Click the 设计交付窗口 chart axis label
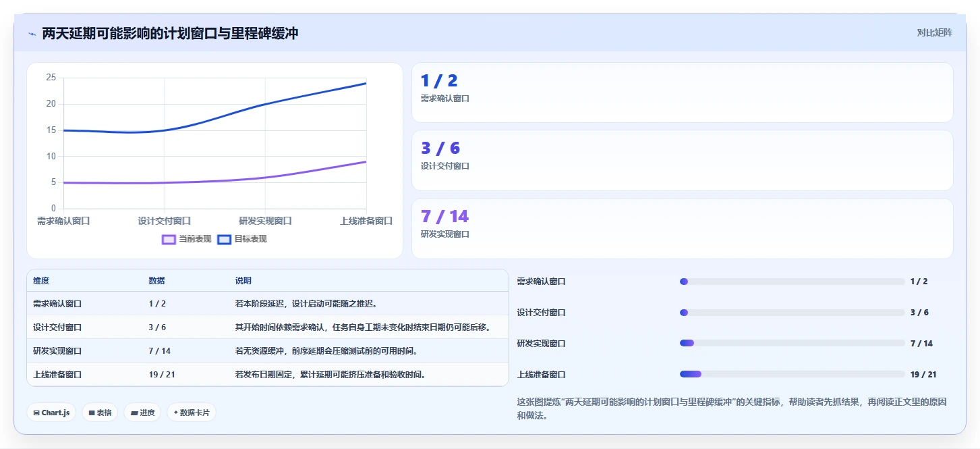980x449 pixels. pyautogui.click(x=165, y=221)
